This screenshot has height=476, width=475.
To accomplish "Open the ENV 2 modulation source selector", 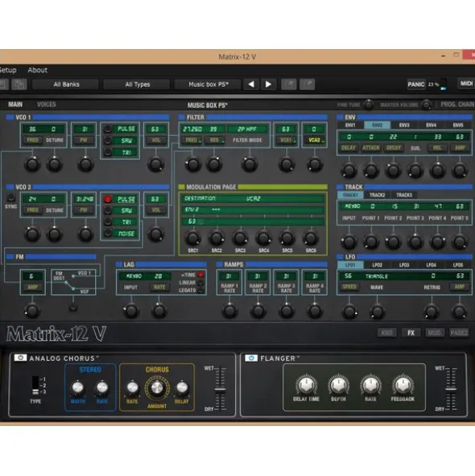I will pos(192,209).
